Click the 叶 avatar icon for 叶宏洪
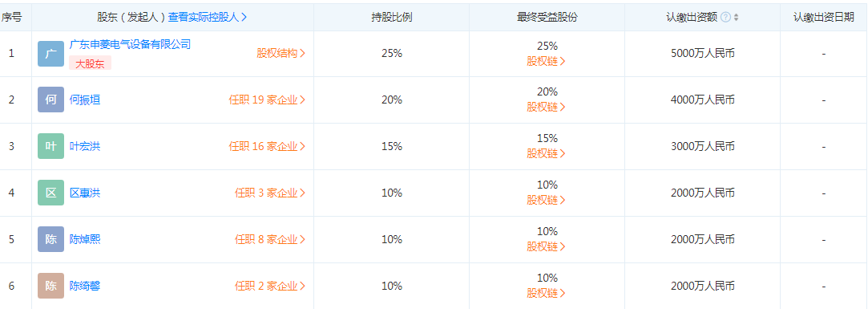The width and height of the screenshot is (868, 309). (51, 146)
